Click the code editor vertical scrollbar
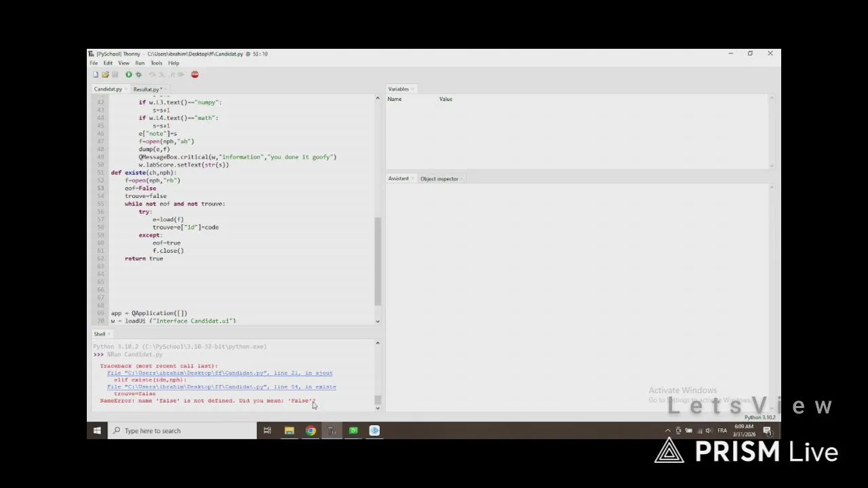 pyautogui.click(x=378, y=261)
